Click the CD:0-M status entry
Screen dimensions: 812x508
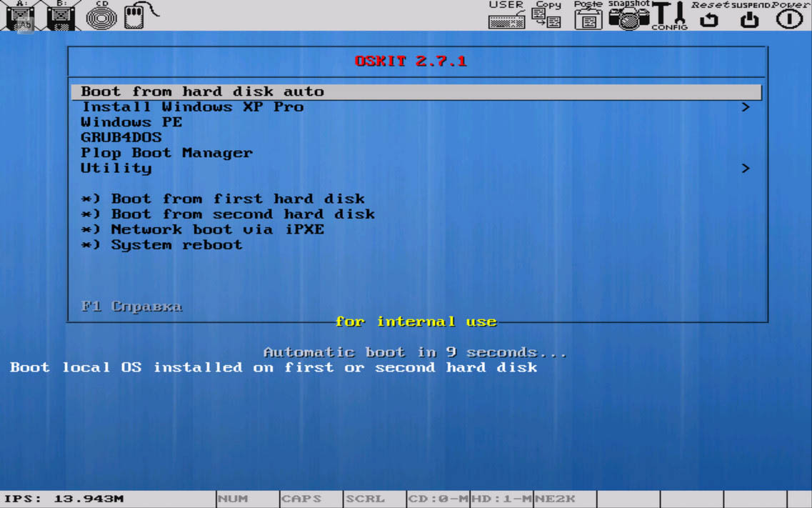(x=438, y=499)
